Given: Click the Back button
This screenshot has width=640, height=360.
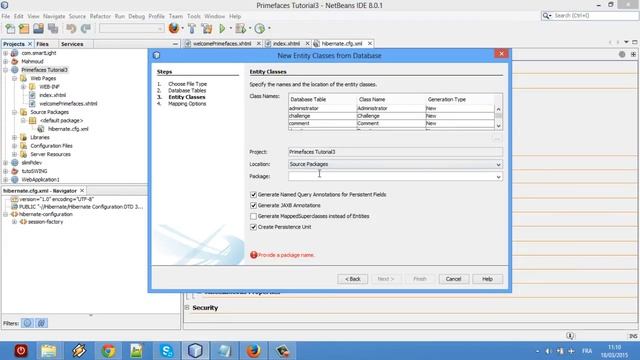Looking at the screenshot, I should (x=353, y=279).
